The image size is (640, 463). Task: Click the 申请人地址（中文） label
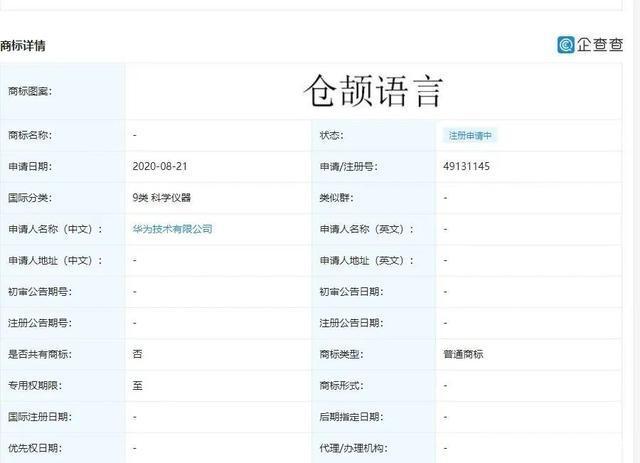(55, 260)
